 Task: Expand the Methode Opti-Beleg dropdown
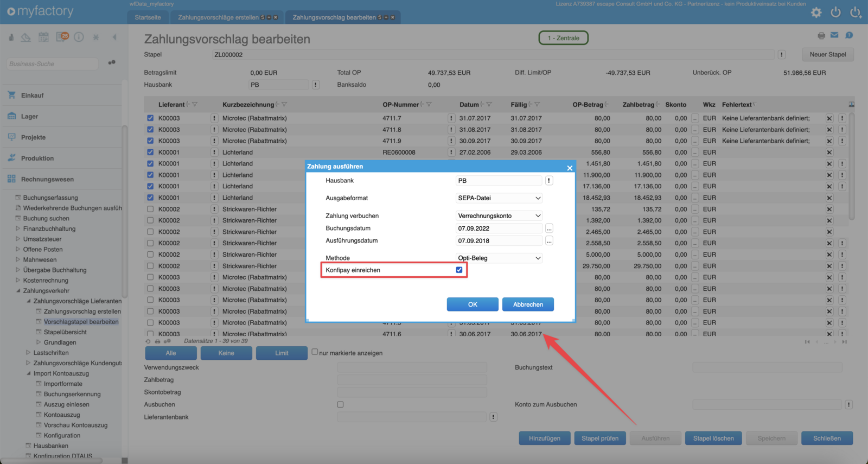(x=499, y=258)
